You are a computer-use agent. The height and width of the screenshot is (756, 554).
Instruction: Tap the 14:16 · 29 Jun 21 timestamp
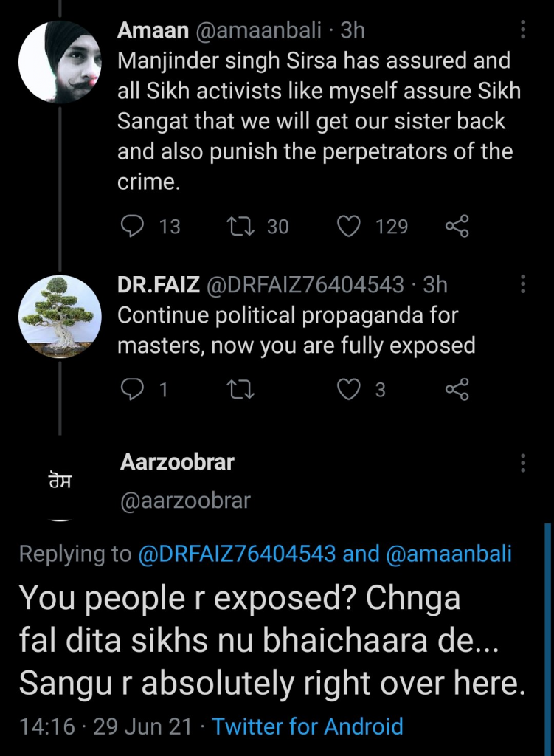[x=105, y=726]
